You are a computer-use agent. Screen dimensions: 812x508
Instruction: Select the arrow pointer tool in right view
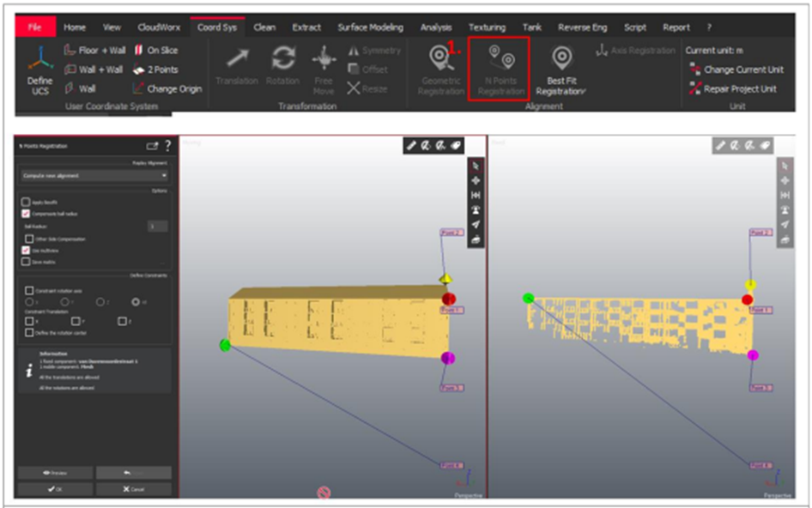point(785,166)
